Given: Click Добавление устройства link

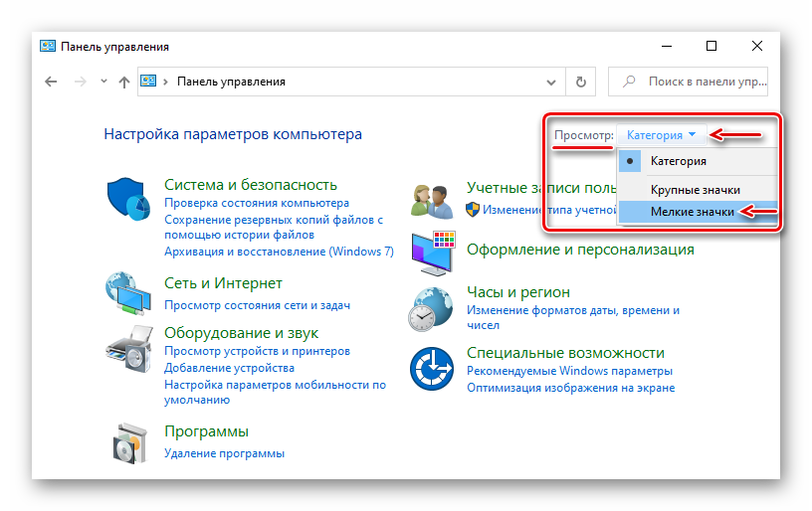Looking at the screenshot, I should [x=229, y=368].
